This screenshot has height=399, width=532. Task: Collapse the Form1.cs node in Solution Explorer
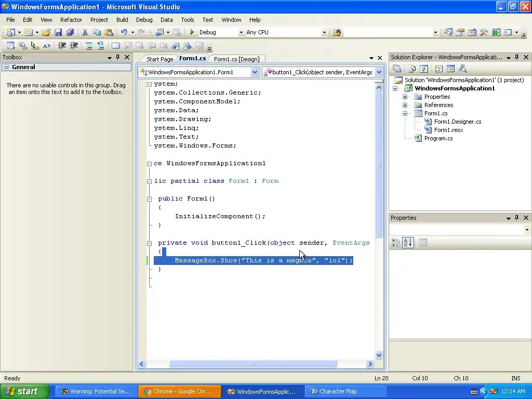pyautogui.click(x=405, y=113)
